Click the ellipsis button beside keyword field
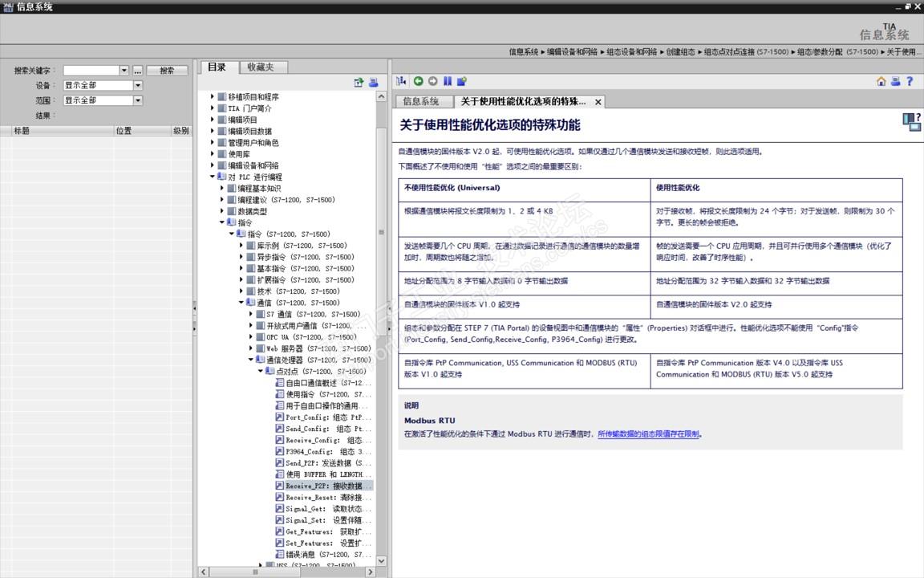The width and height of the screenshot is (924, 578). click(x=137, y=70)
